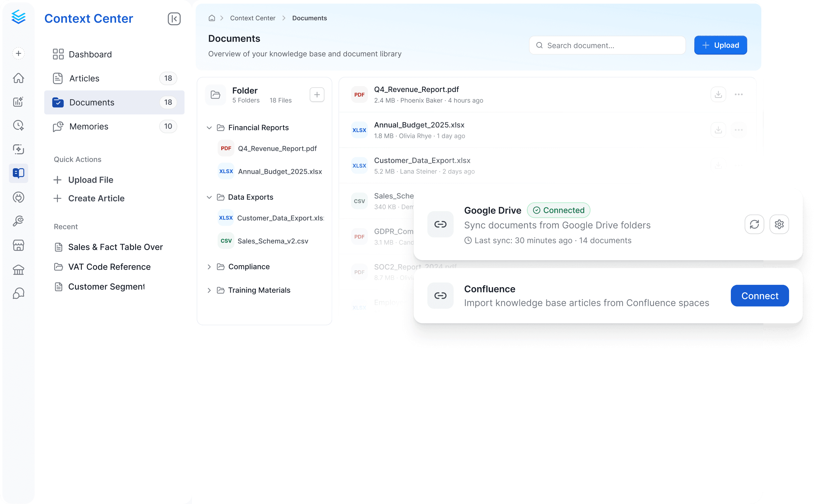Image resolution: width=816 pixels, height=504 pixels.
Task: Refresh Google Drive sync
Action: [x=754, y=224]
